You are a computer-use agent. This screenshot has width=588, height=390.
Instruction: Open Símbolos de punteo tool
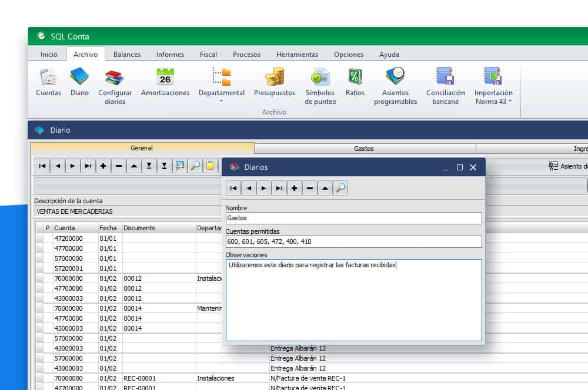coord(320,77)
